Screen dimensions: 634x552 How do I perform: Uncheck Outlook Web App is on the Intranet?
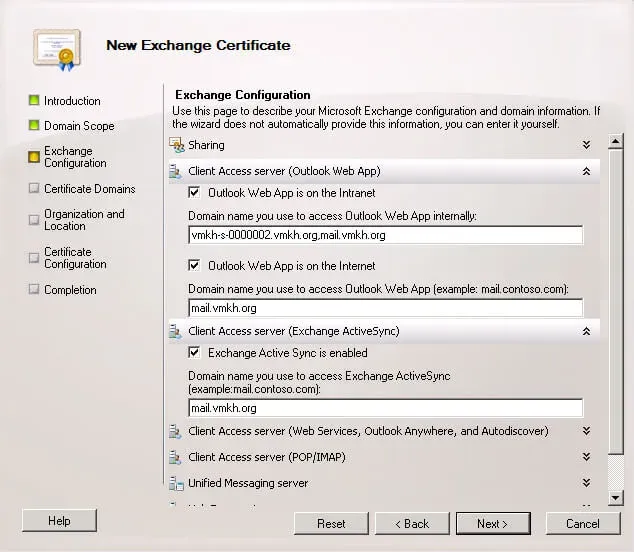194,192
